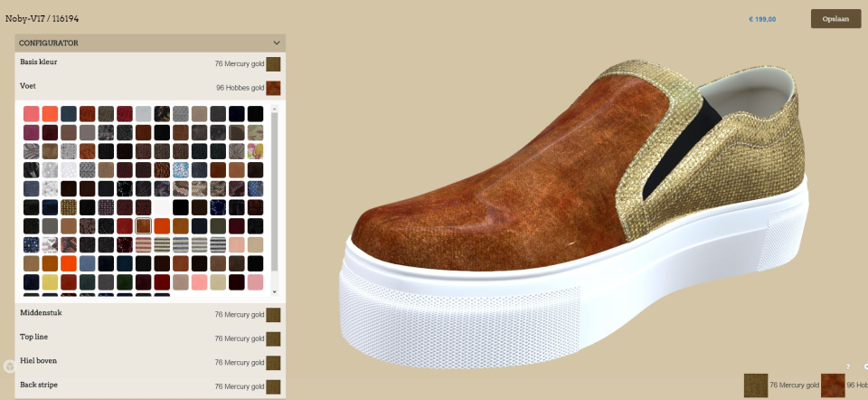The width and height of the screenshot is (868, 400).
Task: Collapse the CONFIGURATOR panel chevron
Action: click(x=277, y=43)
